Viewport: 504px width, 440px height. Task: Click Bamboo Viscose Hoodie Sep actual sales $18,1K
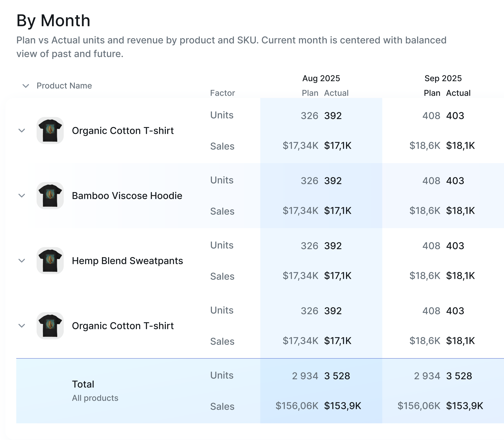point(460,211)
